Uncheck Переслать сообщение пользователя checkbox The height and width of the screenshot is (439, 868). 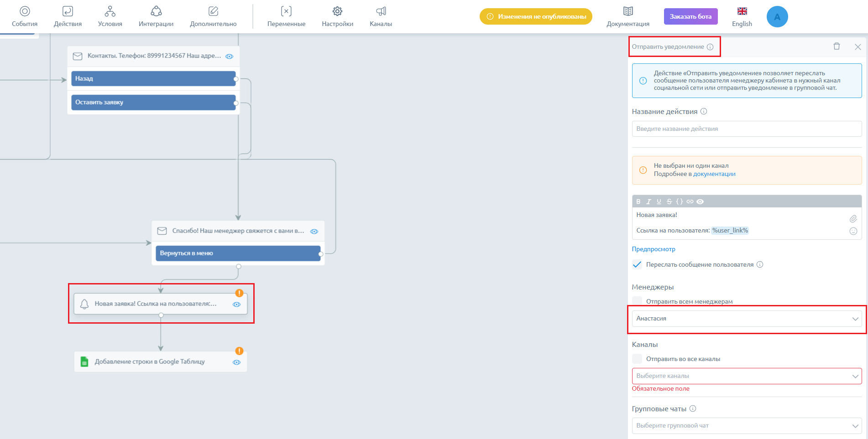(x=637, y=264)
